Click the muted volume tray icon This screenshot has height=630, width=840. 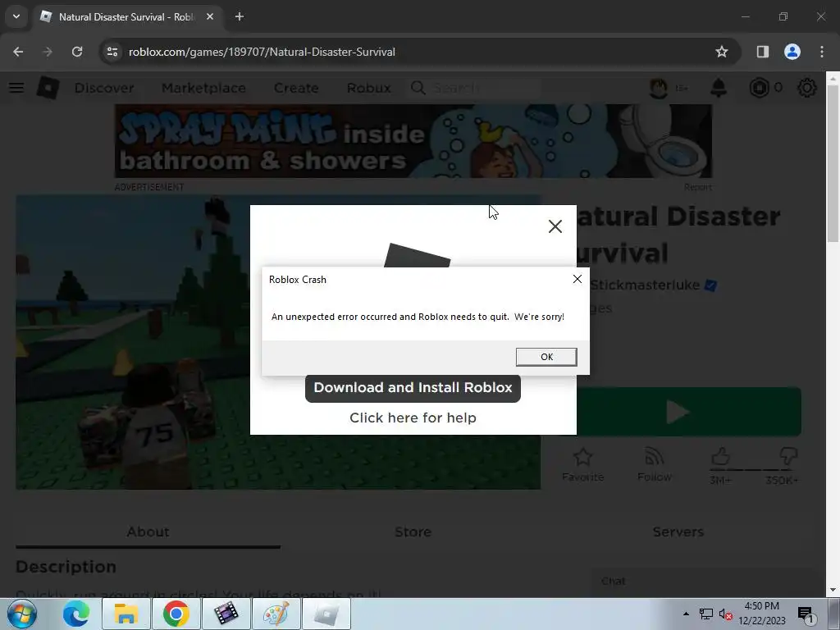pos(725,614)
